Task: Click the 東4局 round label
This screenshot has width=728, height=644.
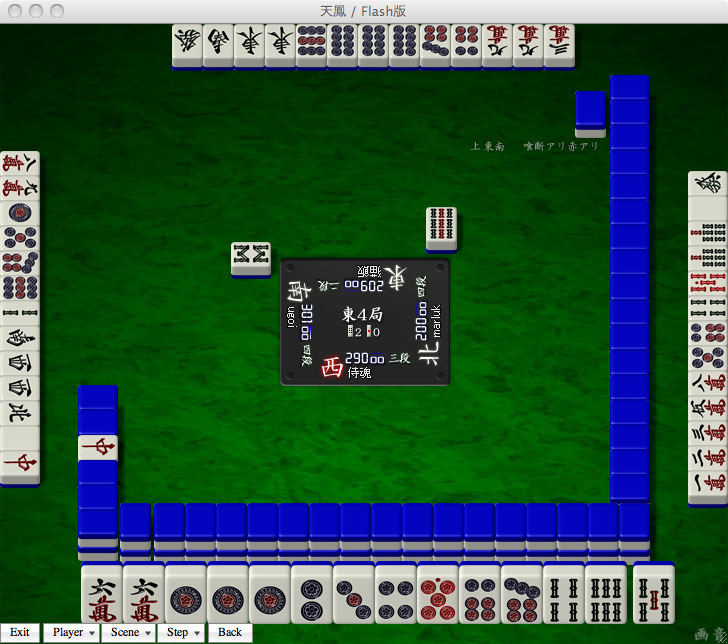Action: pos(363,314)
